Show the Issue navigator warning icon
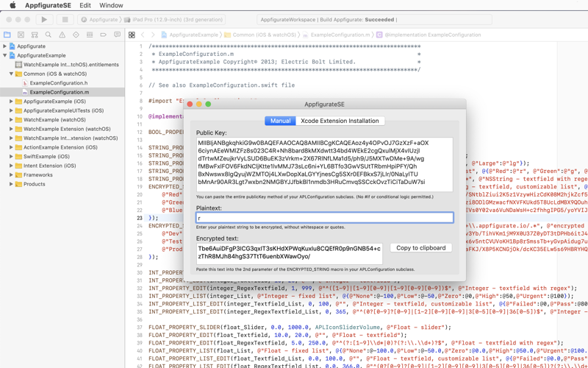This screenshot has width=588, height=368. [x=62, y=35]
